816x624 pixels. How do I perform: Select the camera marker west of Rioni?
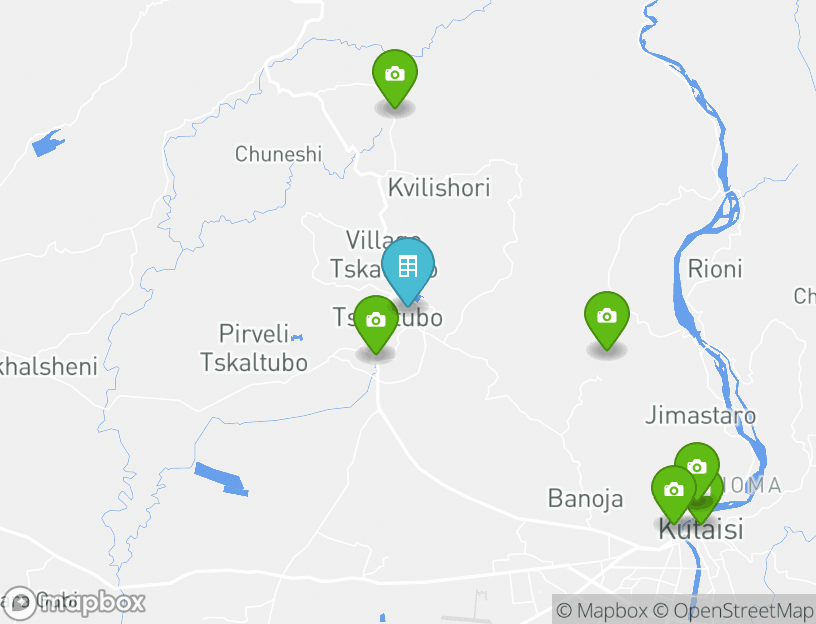607,320
